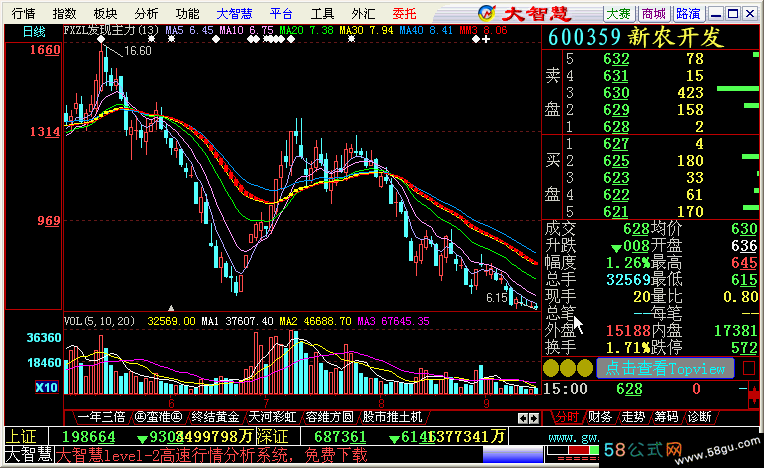Switch to the 诊断 tab
Screen dimensions: 764x468
(x=699, y=417)
